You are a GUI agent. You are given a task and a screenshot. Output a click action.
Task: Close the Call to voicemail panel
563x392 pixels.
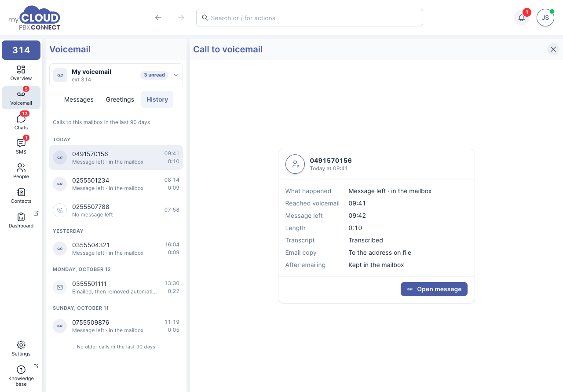click(x=553, y=49)
